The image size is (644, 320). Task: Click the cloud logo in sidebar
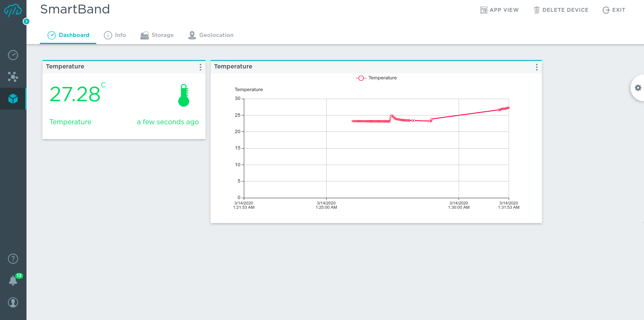(x=13, y=10)
